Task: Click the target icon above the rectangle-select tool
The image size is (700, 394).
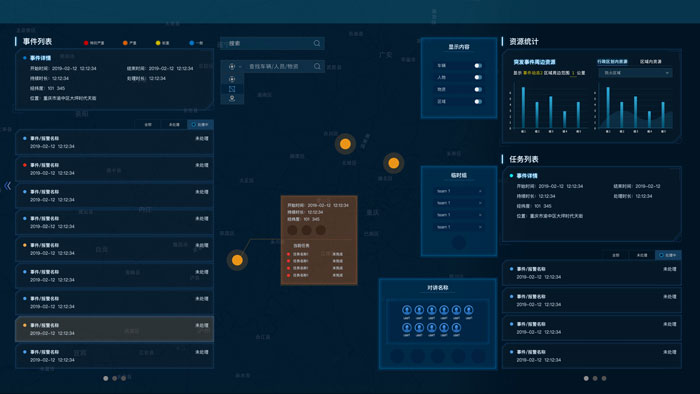Action: click(x=232, y=79)
